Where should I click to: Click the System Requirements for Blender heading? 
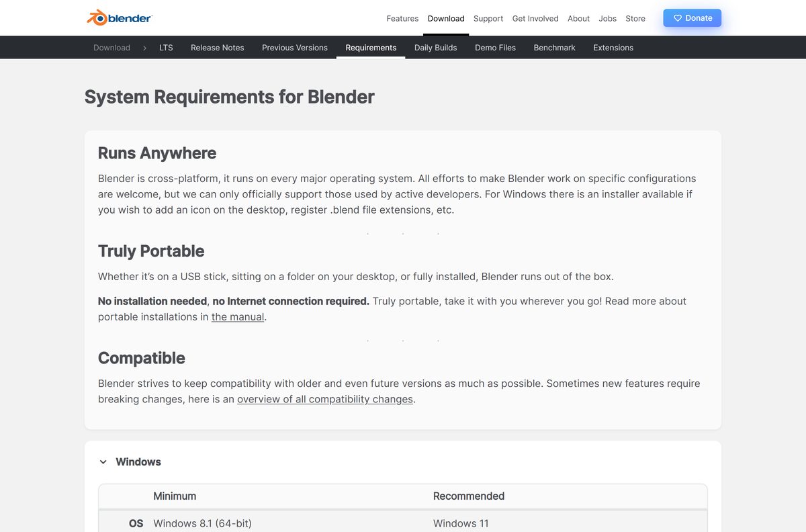click(x=230, y=97)
